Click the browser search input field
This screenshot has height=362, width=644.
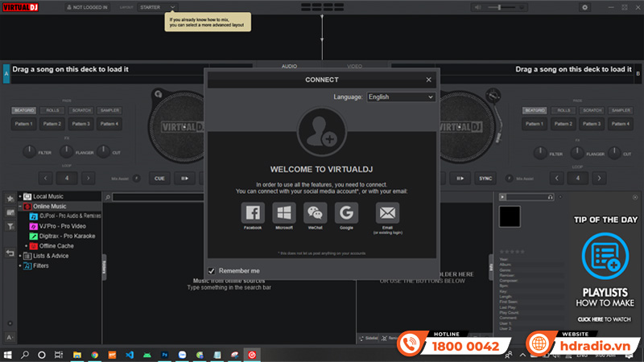pos(158,197)
